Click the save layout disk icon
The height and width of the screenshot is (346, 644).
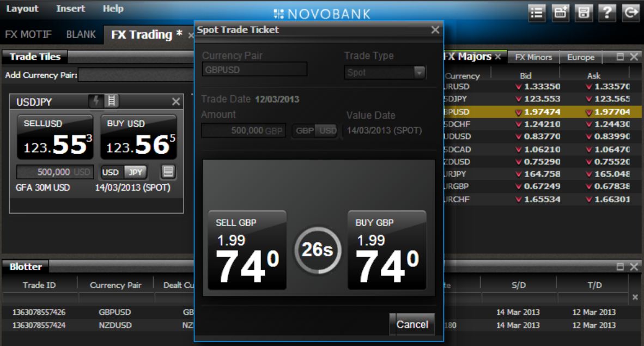(584, 13)
